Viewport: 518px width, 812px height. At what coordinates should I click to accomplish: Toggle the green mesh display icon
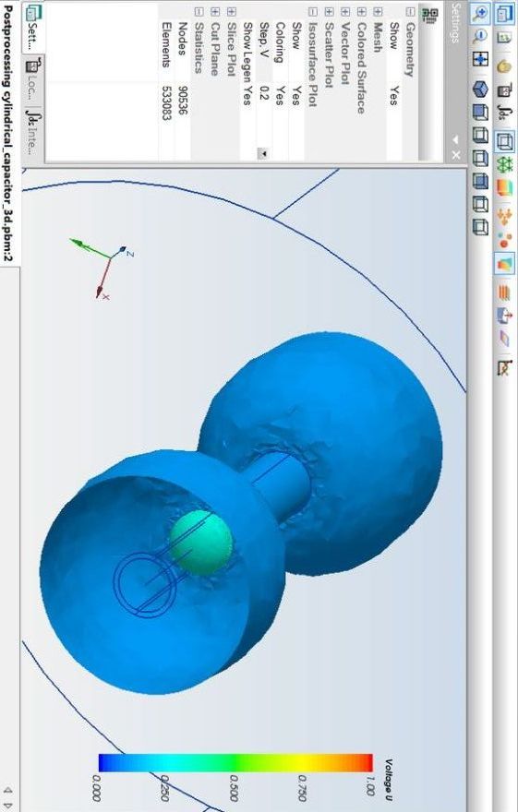pos(504,164)
